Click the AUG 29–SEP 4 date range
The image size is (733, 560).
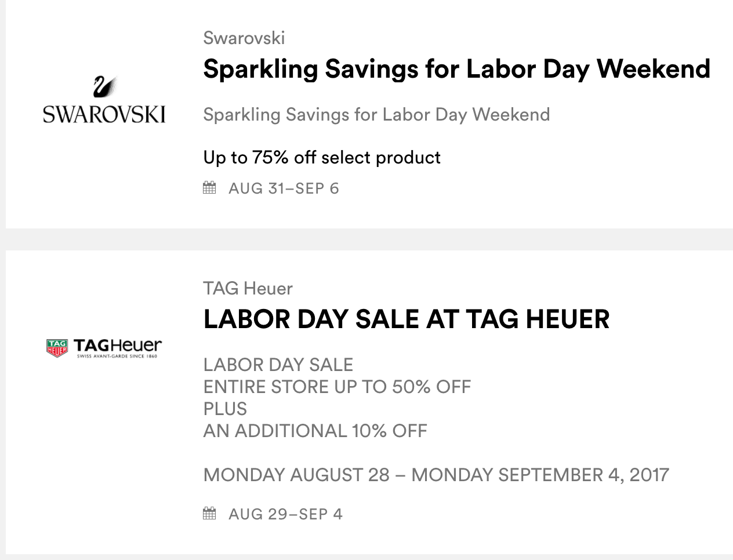285,514
